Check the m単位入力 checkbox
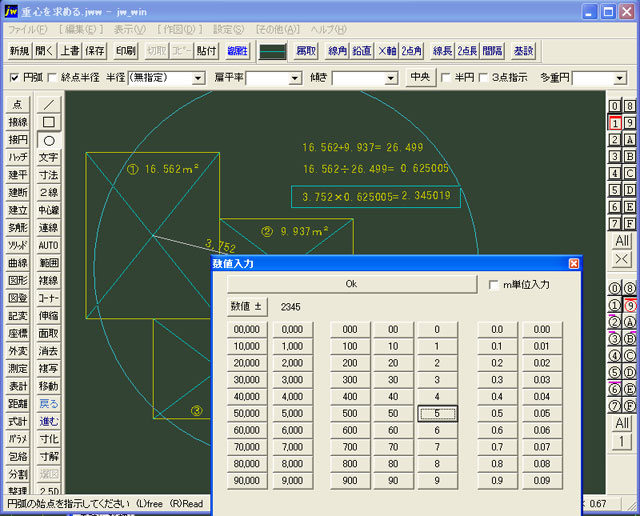 coord(494,285)
